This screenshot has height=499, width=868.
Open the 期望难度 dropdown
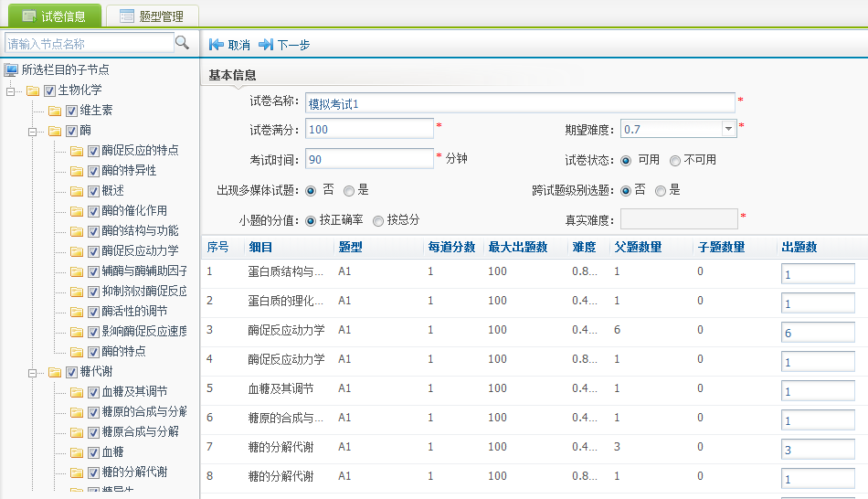tap(728, 129)
